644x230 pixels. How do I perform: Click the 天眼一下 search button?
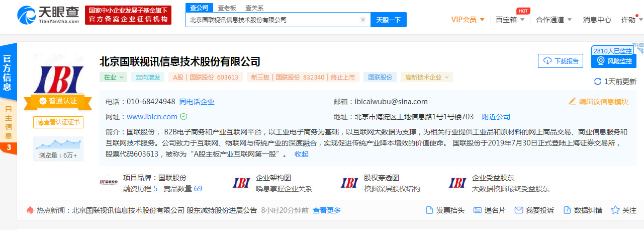pyautogui.click(x=389, y=20)
